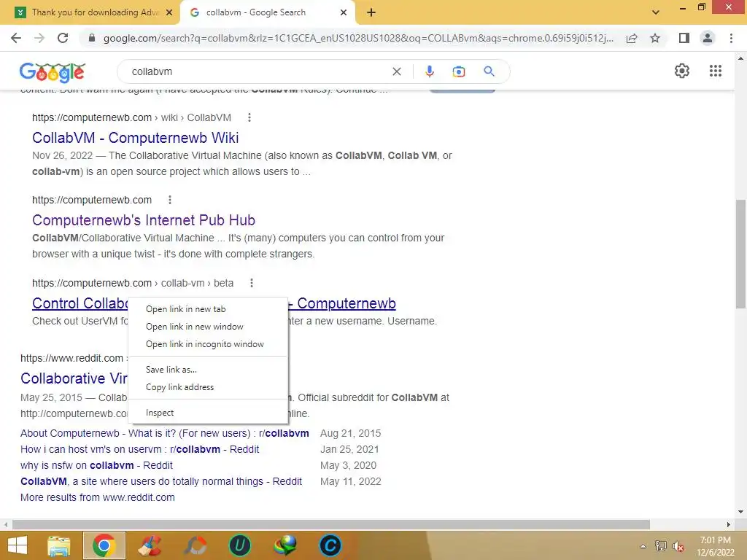View site info via the padlock icon
747x560 pixels.
click(x=92, y=38)
